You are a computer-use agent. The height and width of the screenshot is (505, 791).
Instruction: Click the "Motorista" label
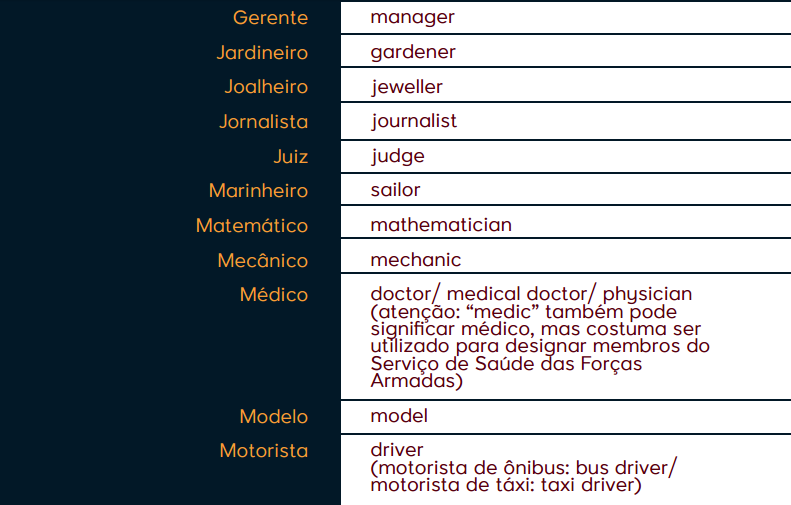pyautogui.click(x=264, y=451)
